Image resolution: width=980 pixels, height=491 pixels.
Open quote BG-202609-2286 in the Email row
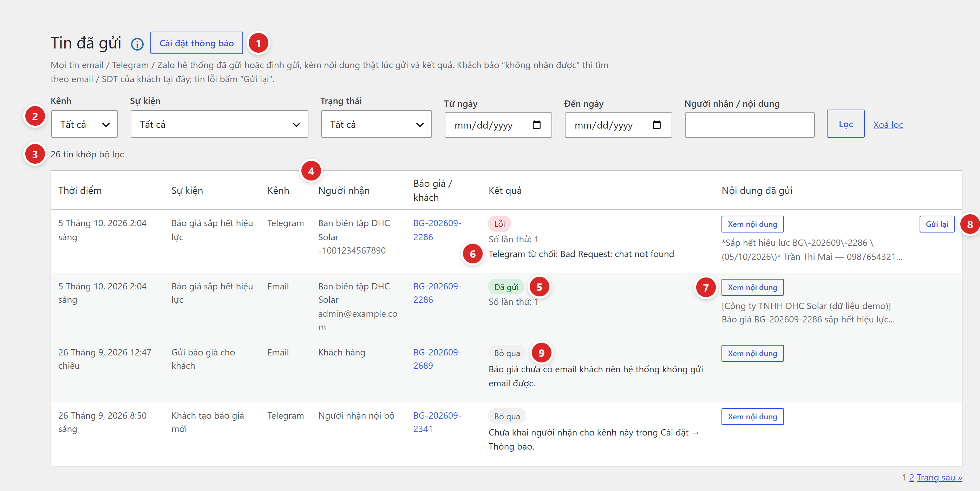click(x=437, y=293)
